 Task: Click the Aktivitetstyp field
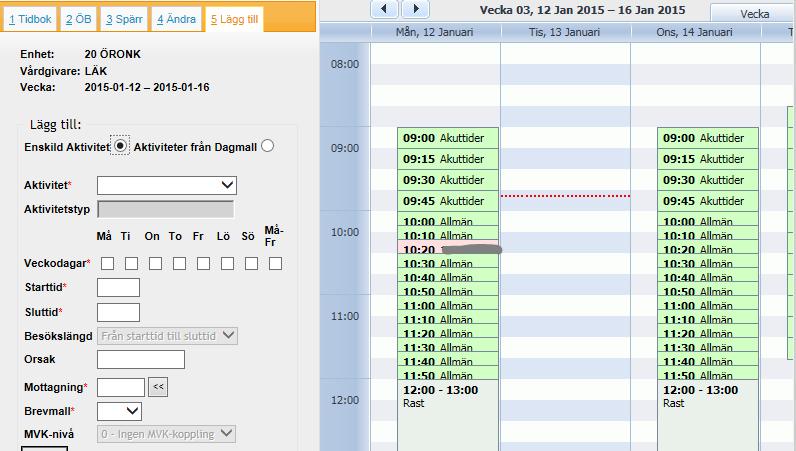tap(165, 209)
